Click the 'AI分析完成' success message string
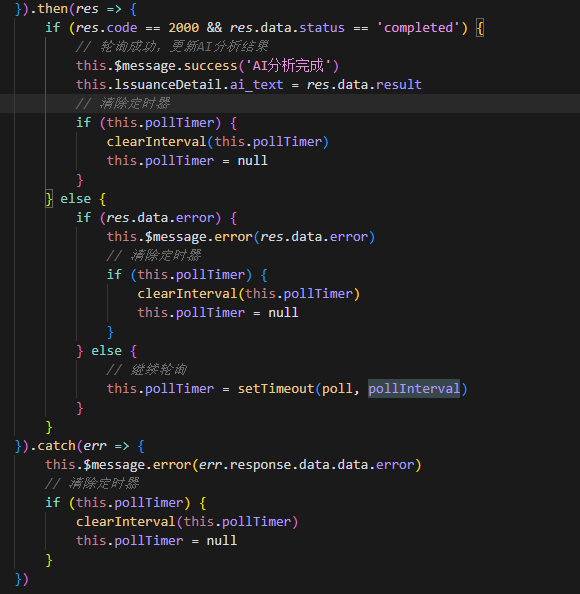 click(288, 66)
